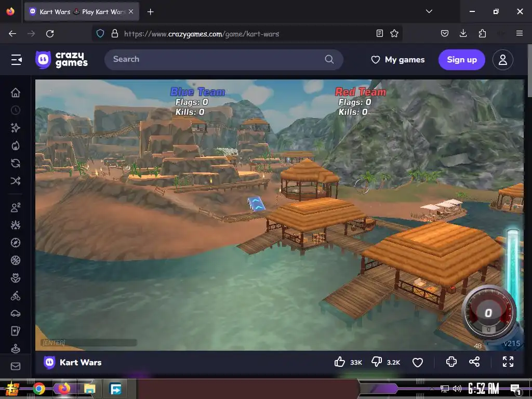Screen dimensions: 532x399
Task: Click the Sign up button
Action: pyautogui.click(x=462, y=60)
